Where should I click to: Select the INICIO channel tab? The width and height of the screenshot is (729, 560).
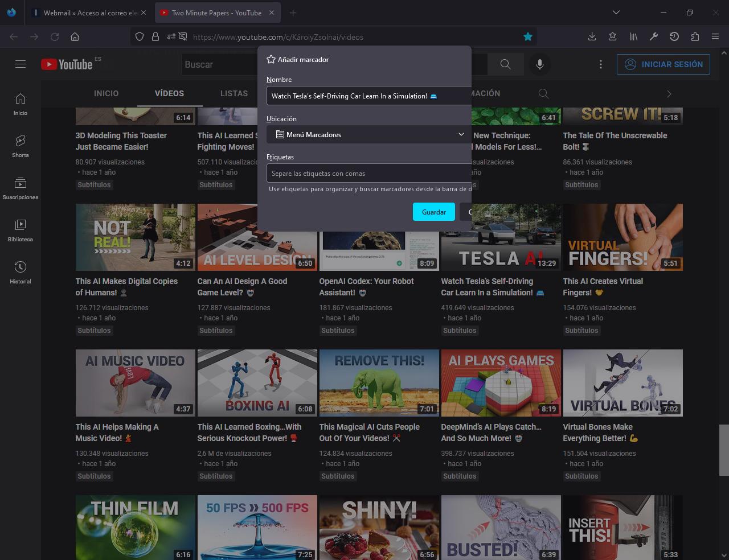tap(107, 93)
